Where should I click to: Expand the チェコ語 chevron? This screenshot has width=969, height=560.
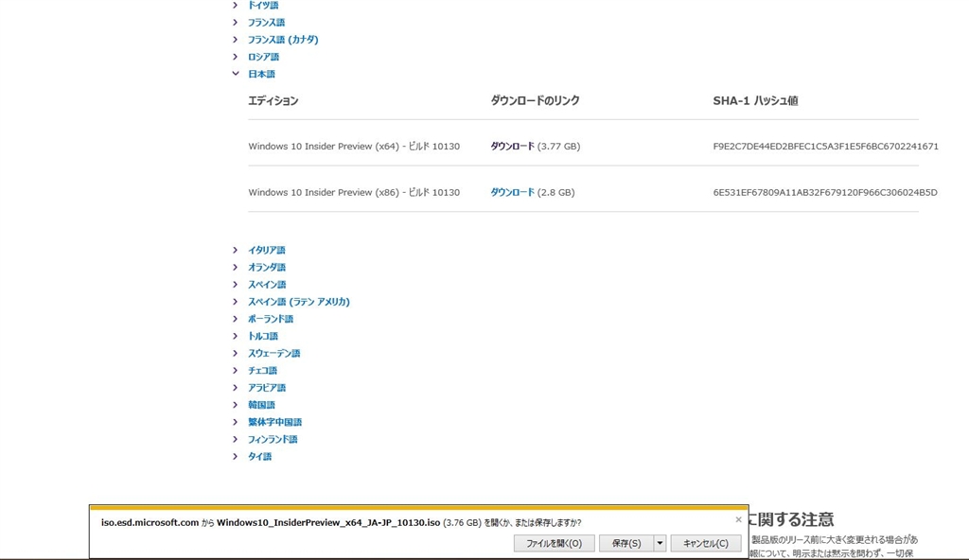[x=235, y=371]
